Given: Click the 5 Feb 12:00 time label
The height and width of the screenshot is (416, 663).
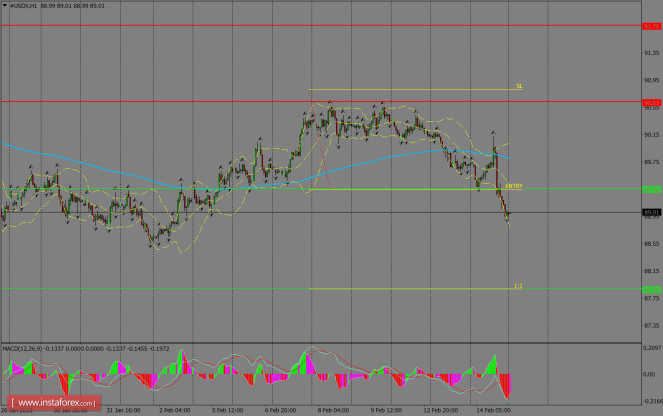Looking at the screenshot, I should (227, 410).
